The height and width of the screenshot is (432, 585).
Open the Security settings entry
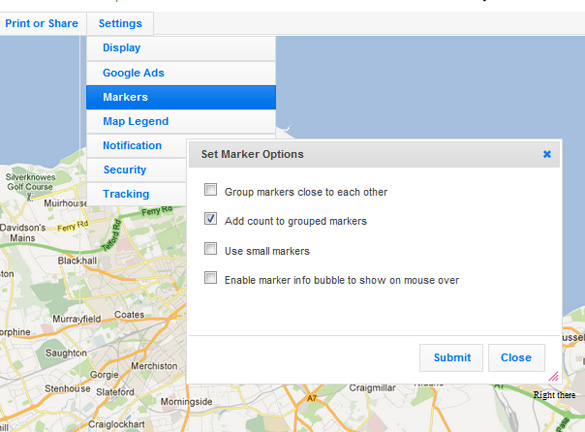[x=137, y=170]
